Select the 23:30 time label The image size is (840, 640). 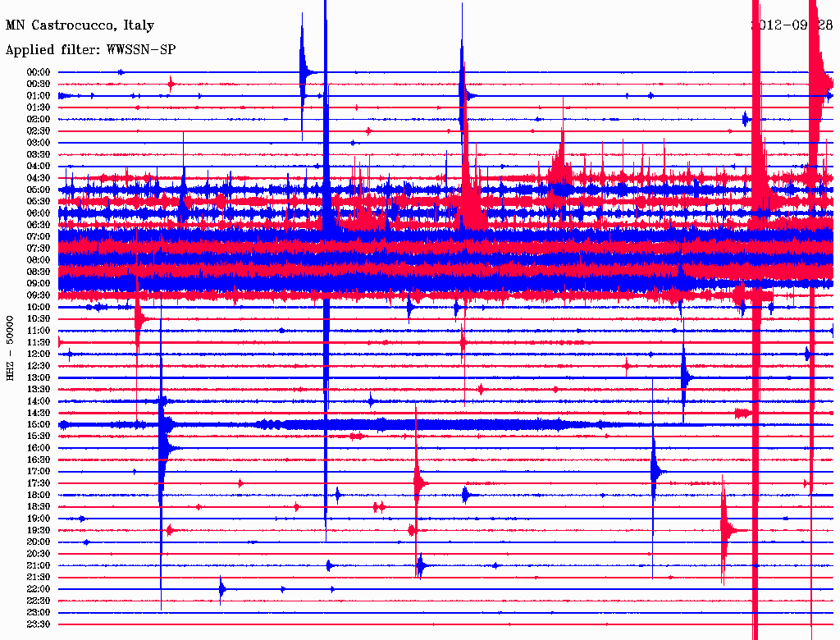coord(39,624)
